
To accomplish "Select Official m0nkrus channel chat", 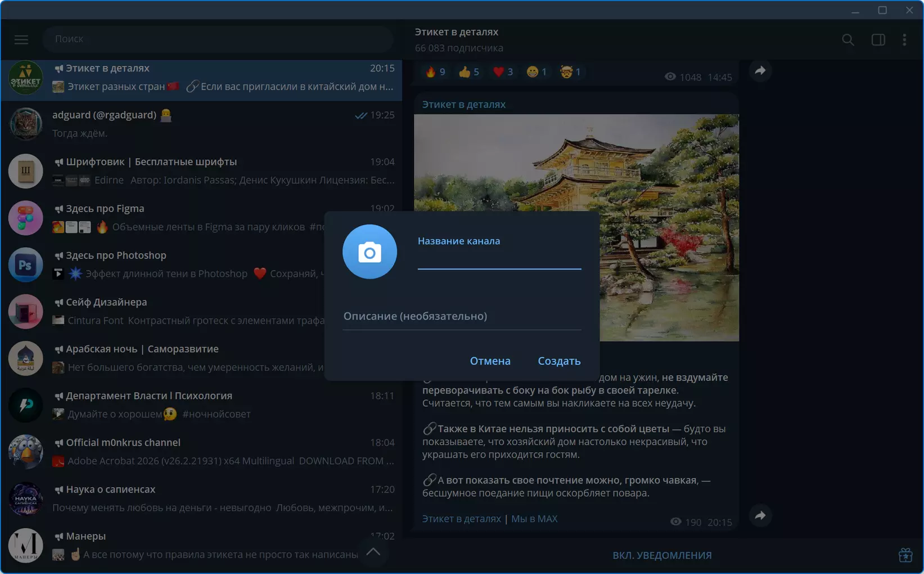I will (x=201, y=451).
